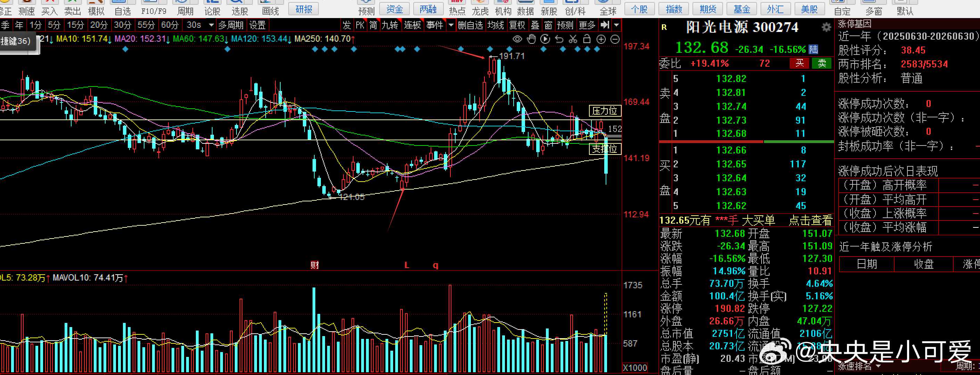Toggle the 发 chart option
The width and height of the screenshot is (980, 375).
pos(347,25)
